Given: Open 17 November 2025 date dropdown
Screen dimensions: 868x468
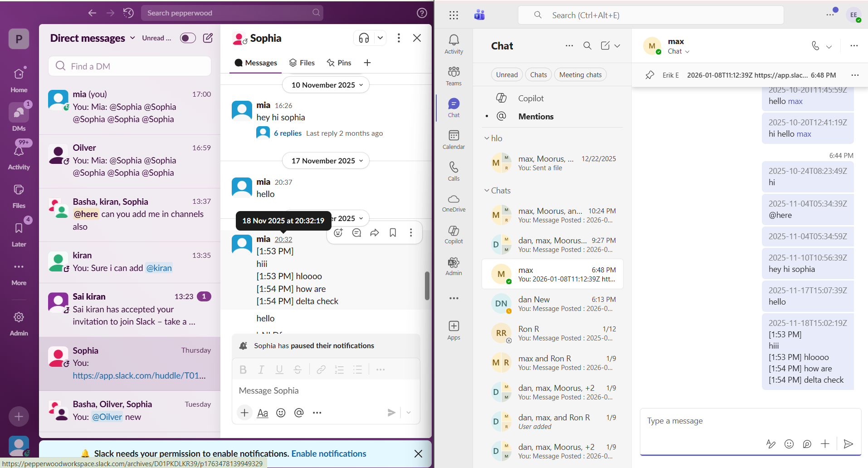Looking at the screenshot, I should pos(326,161).
